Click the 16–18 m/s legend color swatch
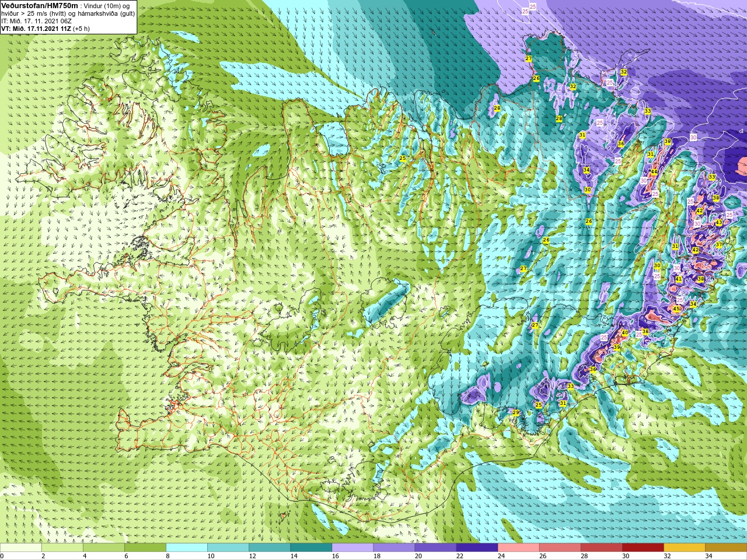Image resolution: width=747 pixels, height=560 pixels. coord(352,548)
